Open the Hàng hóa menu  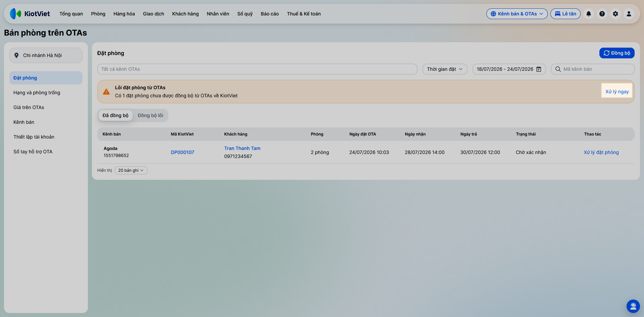(x=124, y=14)
